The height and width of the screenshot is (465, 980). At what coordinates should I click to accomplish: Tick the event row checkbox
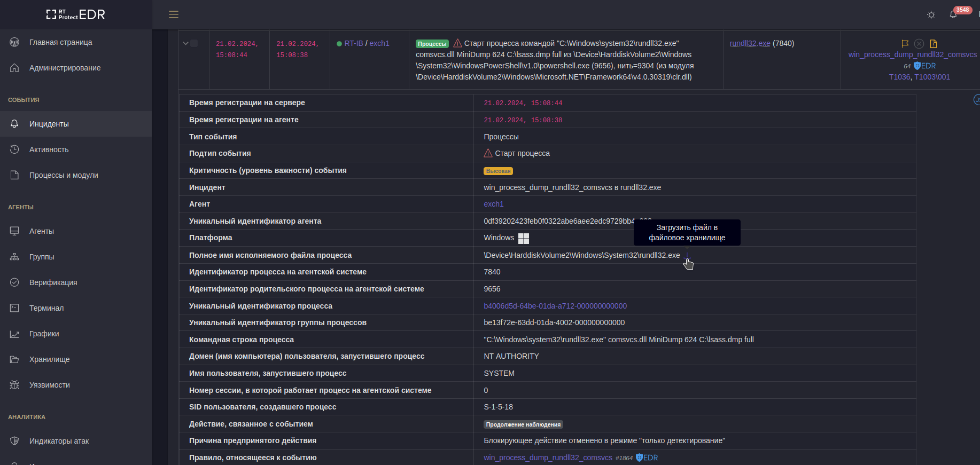click(x=194, y=43)
